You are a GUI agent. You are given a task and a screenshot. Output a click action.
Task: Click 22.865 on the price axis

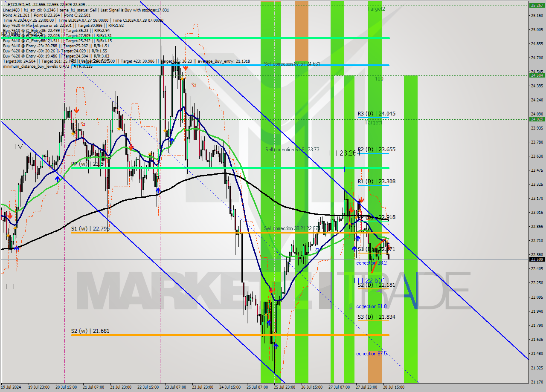pos(537,226)
